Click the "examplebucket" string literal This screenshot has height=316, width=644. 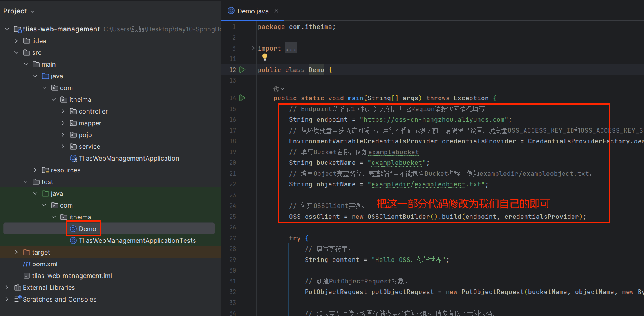point(397,163)
